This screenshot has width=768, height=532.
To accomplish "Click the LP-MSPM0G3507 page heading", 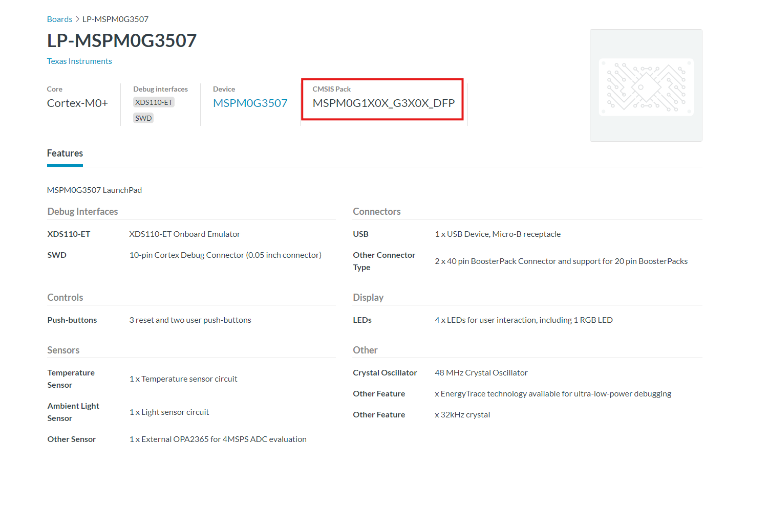I will (x=122, y=40).
